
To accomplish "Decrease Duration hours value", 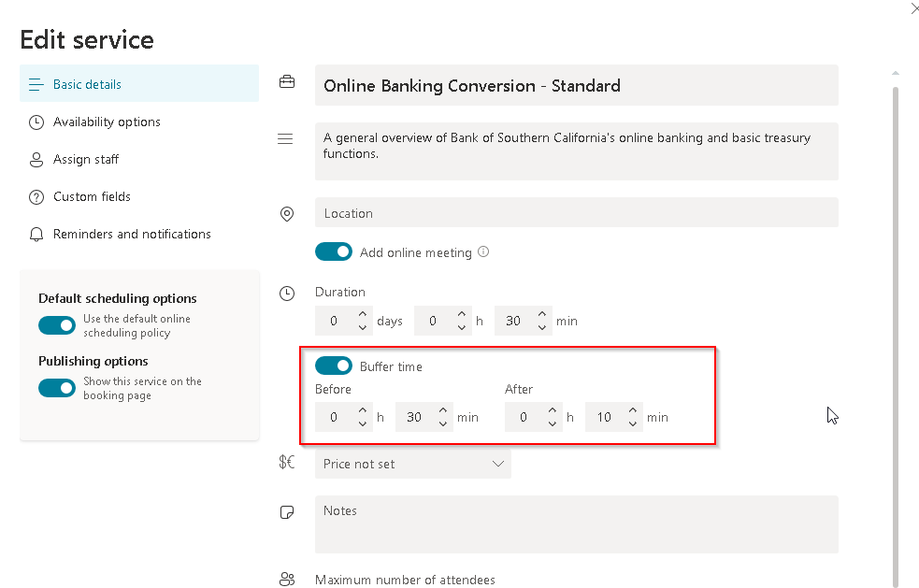I will pyautogui.click(x=462, y=327).
